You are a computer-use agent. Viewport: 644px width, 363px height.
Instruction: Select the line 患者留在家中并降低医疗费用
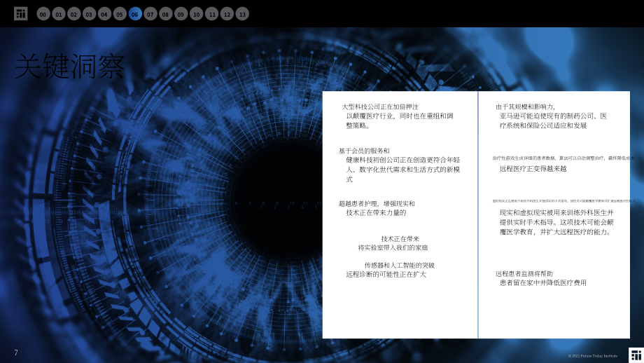pyautogui.click(x=543, y=282)
